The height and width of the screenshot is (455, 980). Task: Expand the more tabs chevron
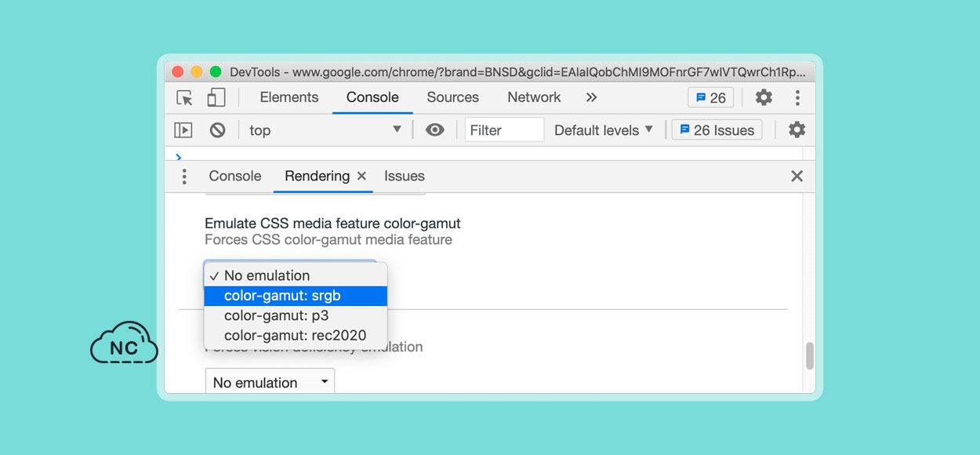591,97
